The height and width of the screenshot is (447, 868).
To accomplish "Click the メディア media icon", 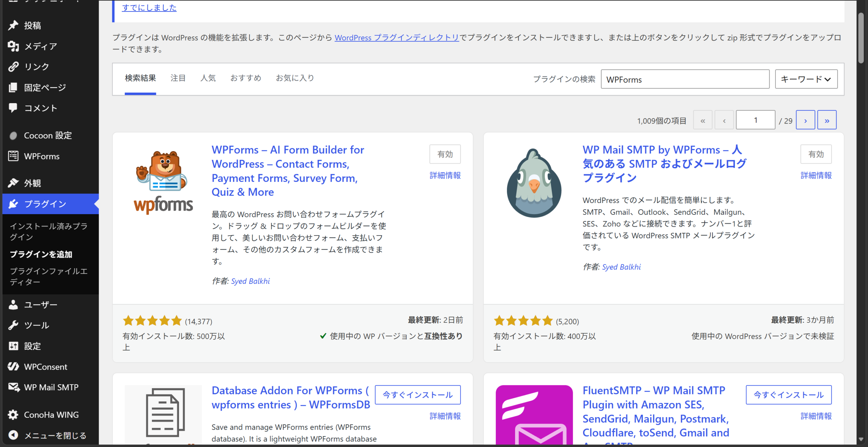I will point(13,46).
